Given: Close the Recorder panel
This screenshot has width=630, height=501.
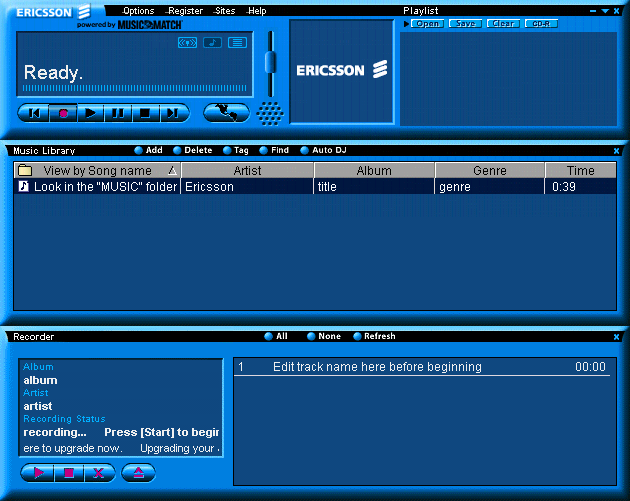Looking at the screenshot, I should coord(616,337).
